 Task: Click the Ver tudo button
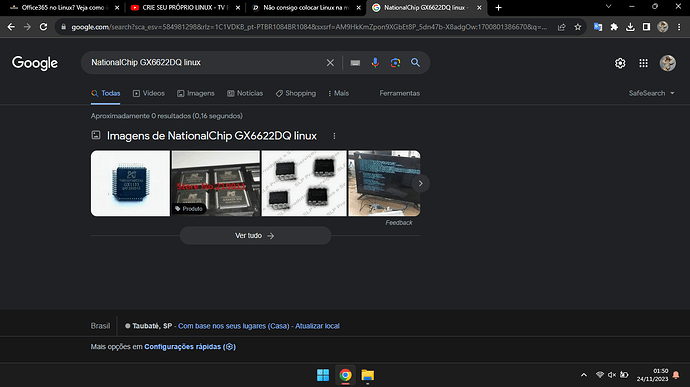coord(255,236)
